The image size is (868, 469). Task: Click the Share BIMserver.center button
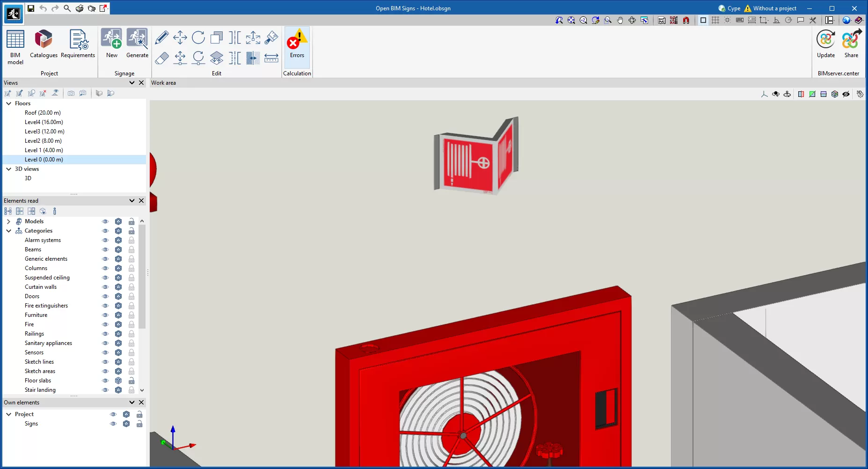coord(851,44)
